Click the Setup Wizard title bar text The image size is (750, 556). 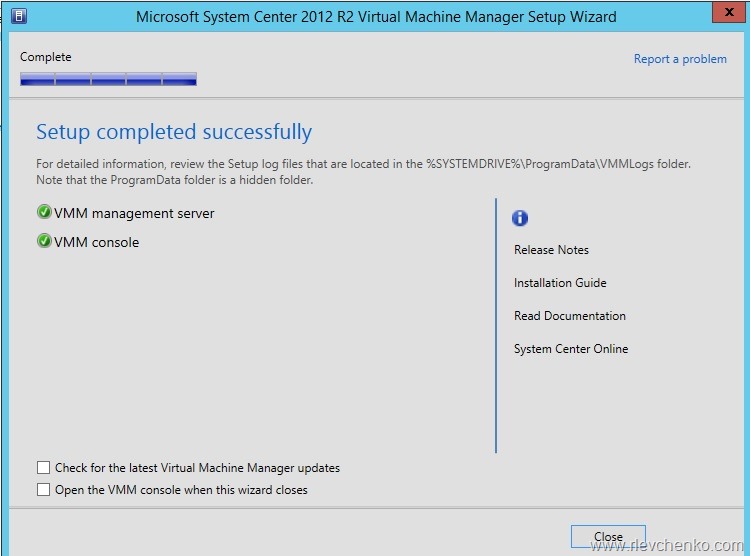(375, 17)
